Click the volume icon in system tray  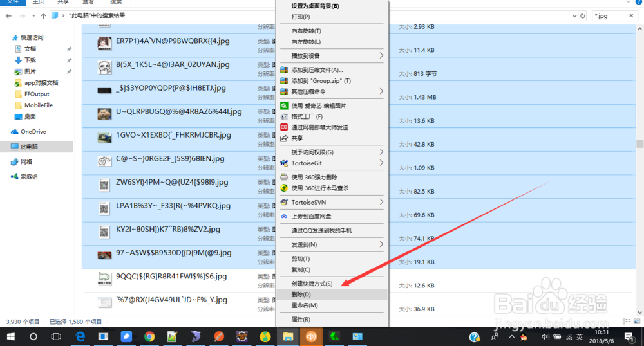point(545,336)
